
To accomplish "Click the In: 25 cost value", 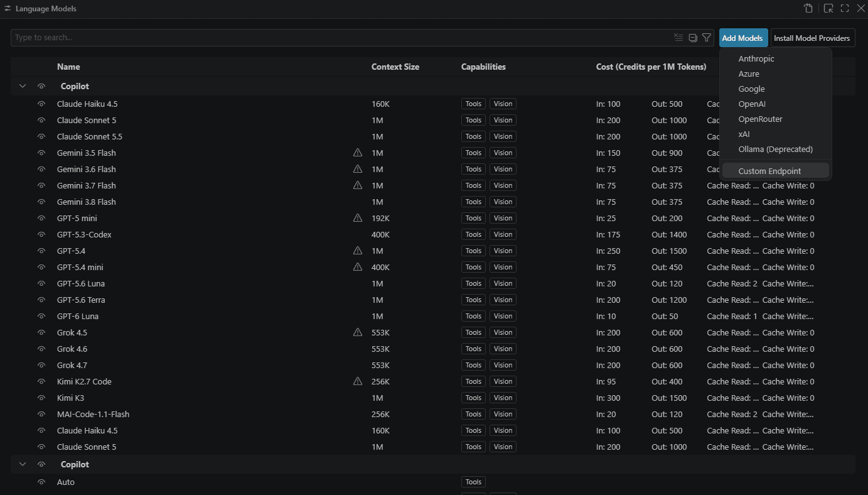I will pyautogui.click(x=606, y=218).
